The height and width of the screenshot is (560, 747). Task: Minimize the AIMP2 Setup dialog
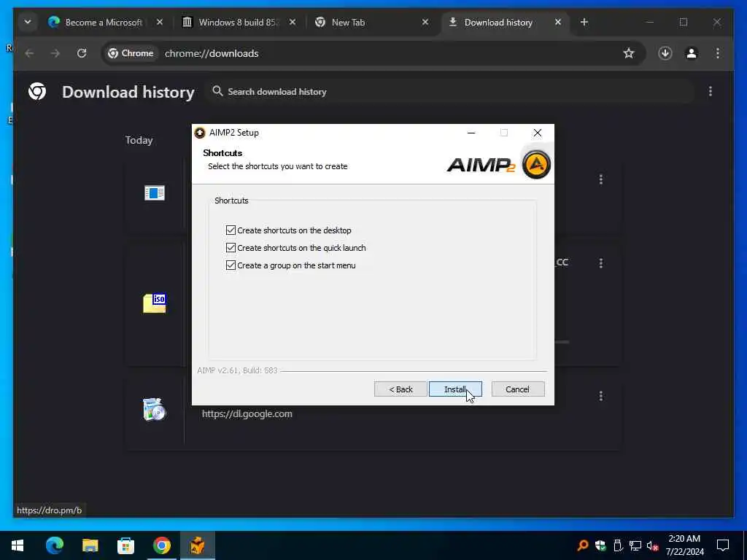pos(471,133)
